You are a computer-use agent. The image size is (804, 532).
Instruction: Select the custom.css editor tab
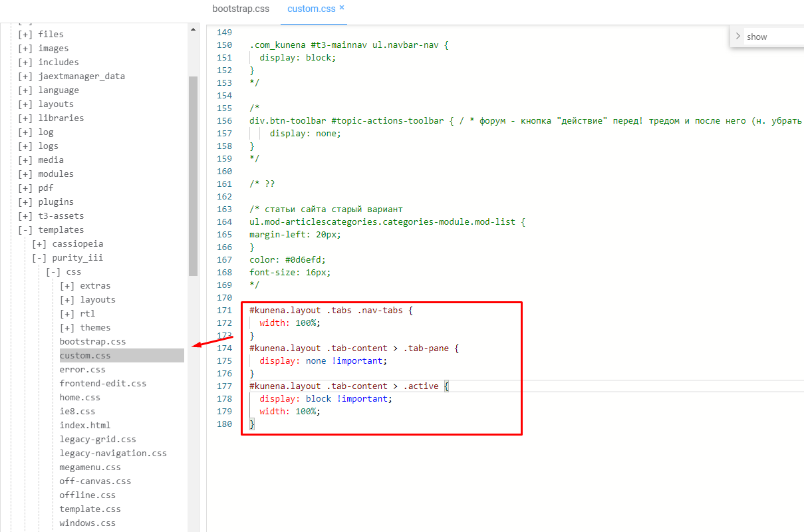[311, 9]
